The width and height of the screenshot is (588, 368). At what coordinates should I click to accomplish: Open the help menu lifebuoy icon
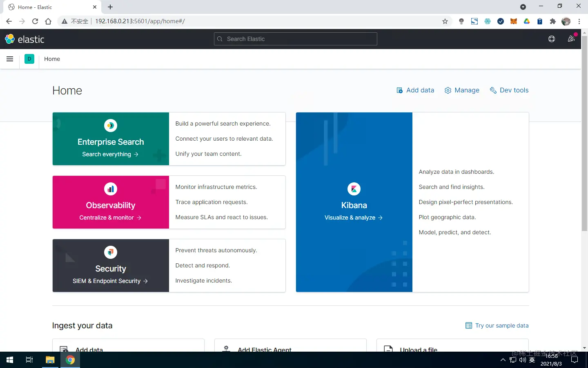coord(552,39)
